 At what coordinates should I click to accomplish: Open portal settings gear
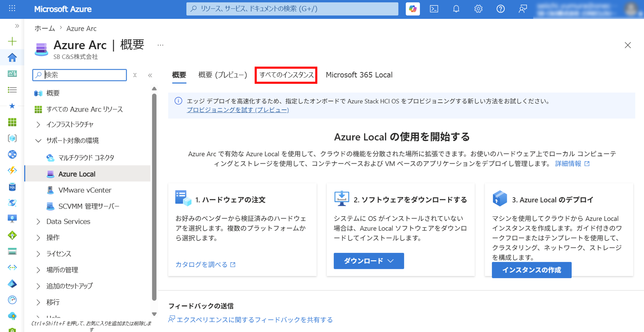click(x=478, y=9)
